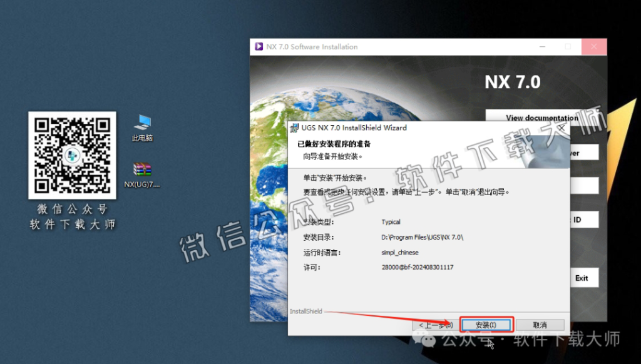
Task: Click the InstallShield wizard icon in its title bar
Action: (294, 128)
